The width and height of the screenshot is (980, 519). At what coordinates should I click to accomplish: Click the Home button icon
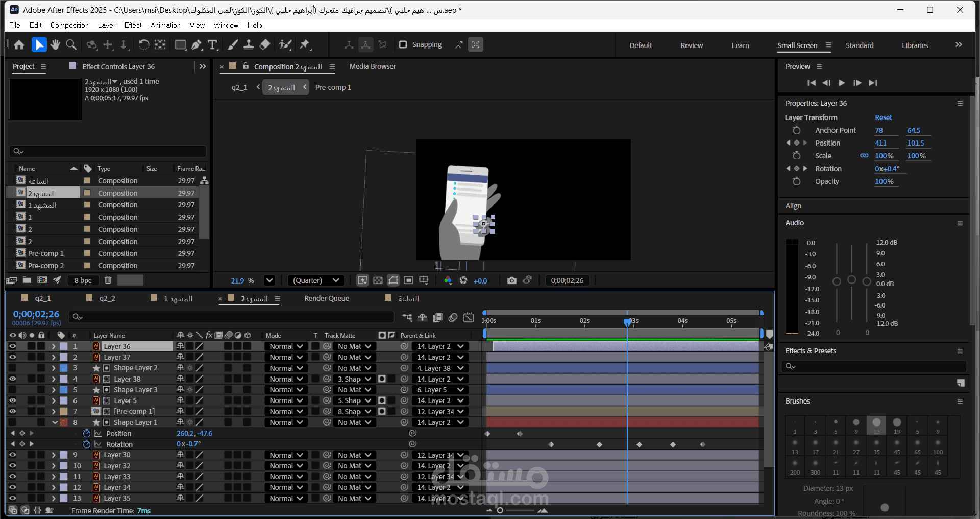tap(19, 45)
